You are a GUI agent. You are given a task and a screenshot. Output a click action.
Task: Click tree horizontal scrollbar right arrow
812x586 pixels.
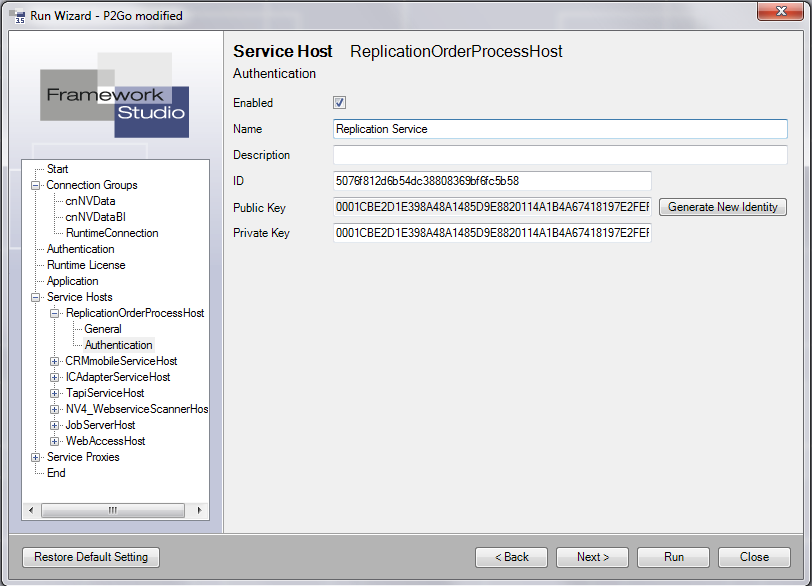pyautogui.click(x=199, y=510)
